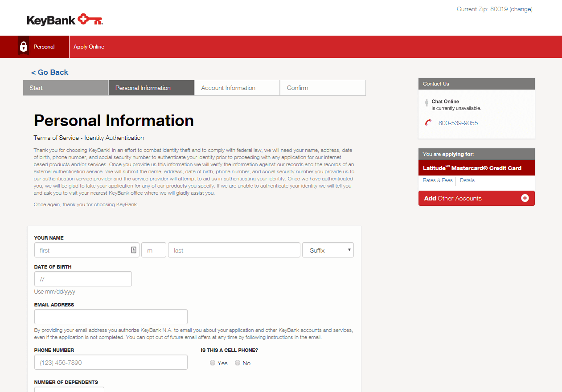Select Yes for cell phone
Viewport: 562px width, 392px height.
[213, 363]
